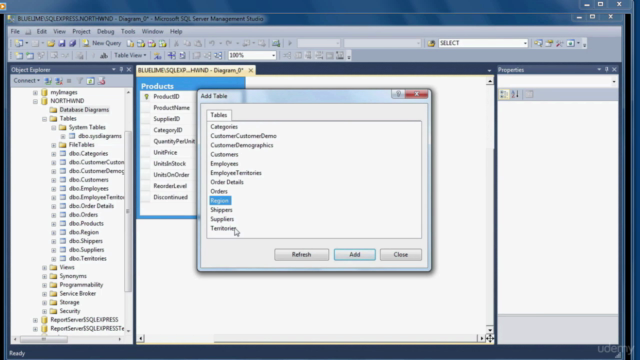Click the Property Pages icon in Properties
The height and width of the screenshot is (360, 640).
tap(529, 94)
